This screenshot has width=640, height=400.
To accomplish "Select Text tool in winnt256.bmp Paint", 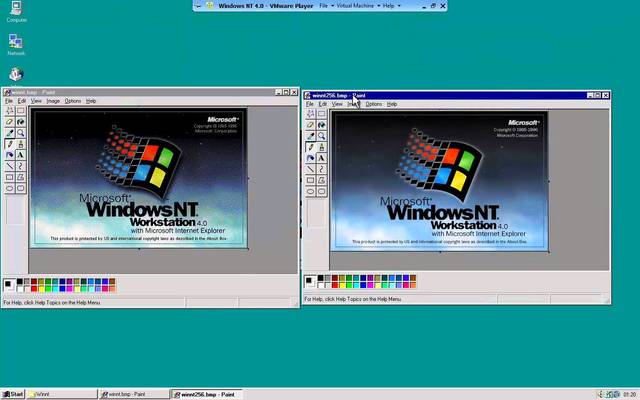I will coord(322,158).
